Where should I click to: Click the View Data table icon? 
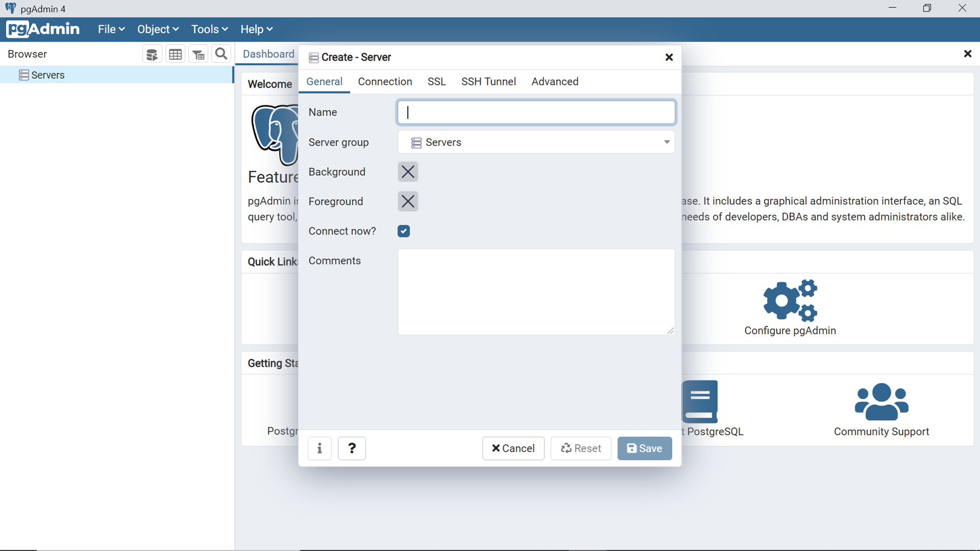[x=175, y=54]
